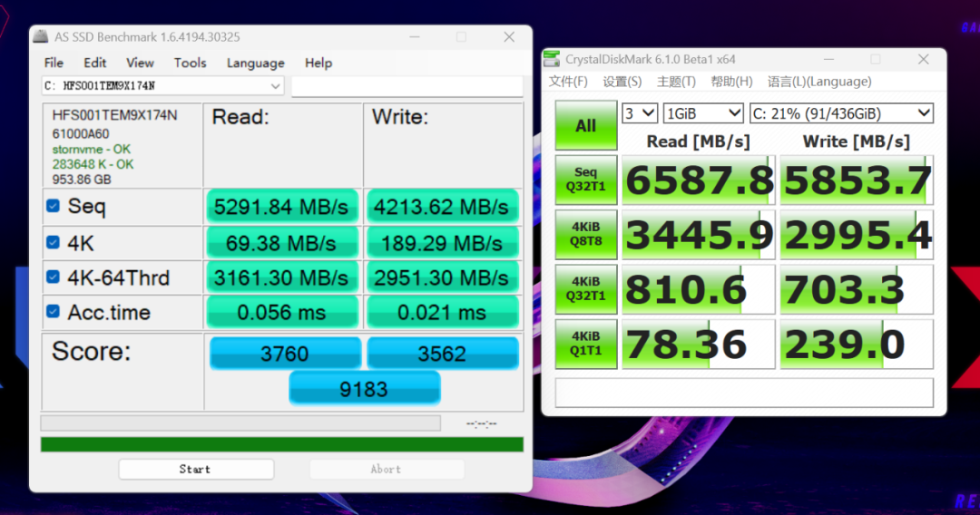Click the Start button in AS SSD Benchmark
Viewport: 980px width, 515px height.
[x=196, y=469]
